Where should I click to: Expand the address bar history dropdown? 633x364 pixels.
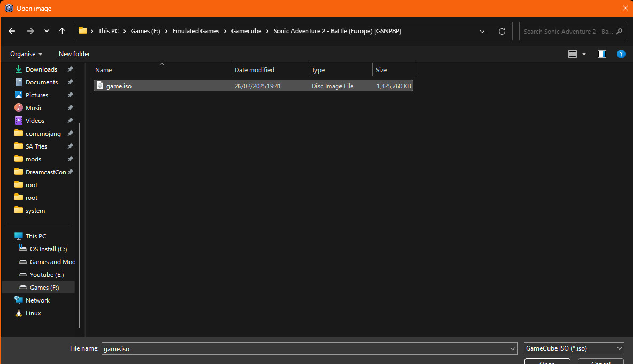coord(482,31)
